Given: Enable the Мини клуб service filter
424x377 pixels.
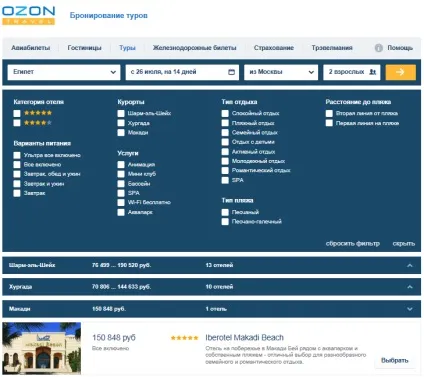Looking at the screenshot, I should tap(121, 174).
